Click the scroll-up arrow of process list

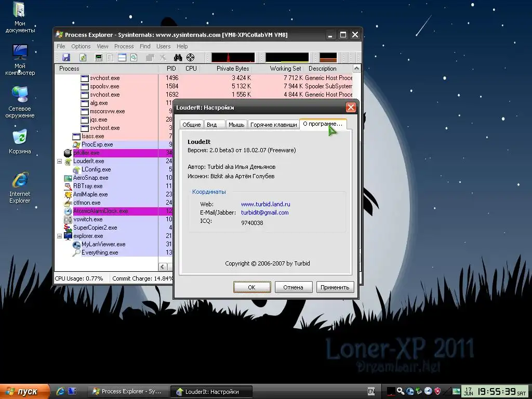point(356,69)
